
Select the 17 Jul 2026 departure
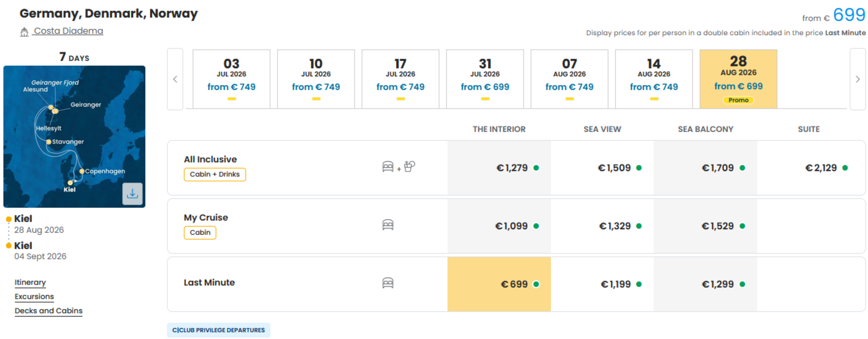(x=401, y=79)
